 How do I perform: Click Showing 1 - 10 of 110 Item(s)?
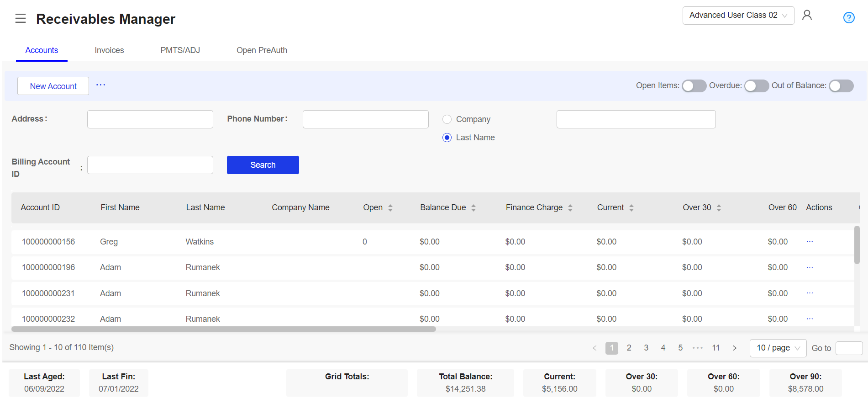[x=62, y=347]
